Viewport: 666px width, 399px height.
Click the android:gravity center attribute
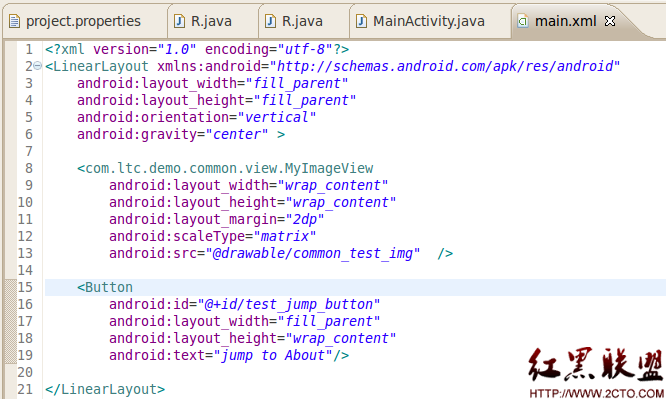172,134
